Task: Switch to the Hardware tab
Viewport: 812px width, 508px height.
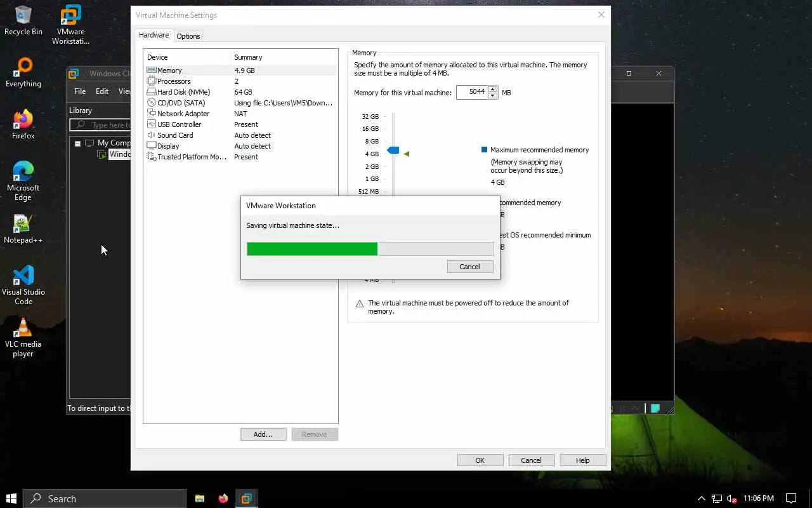Action: [154, 35]
